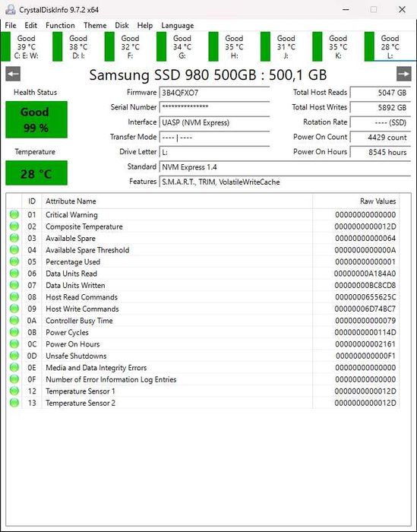Open the Disk menu
This screenshot has width=417, height=532.
(x=122, y=25)
